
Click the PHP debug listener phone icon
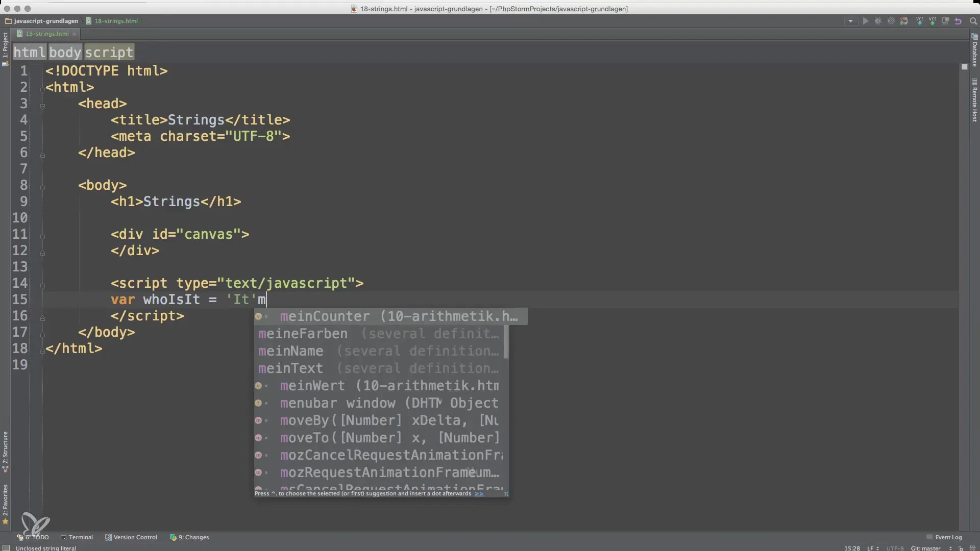click(x=904, y=21)
